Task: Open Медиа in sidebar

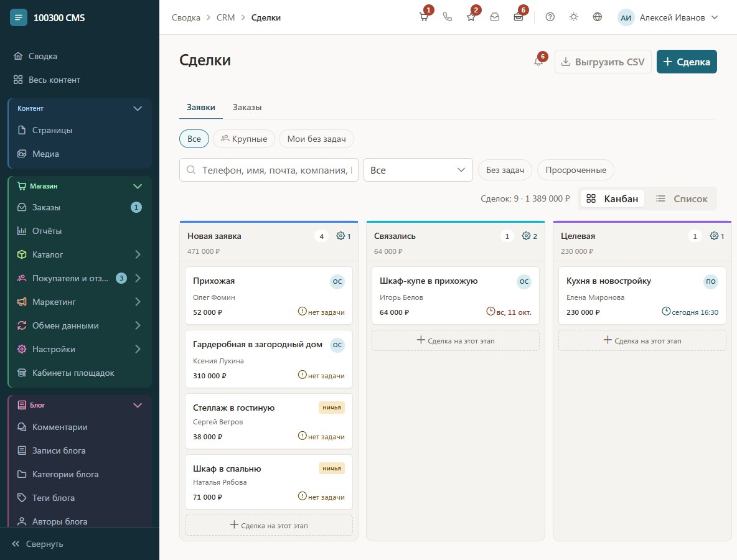Action: coord(80,154)
